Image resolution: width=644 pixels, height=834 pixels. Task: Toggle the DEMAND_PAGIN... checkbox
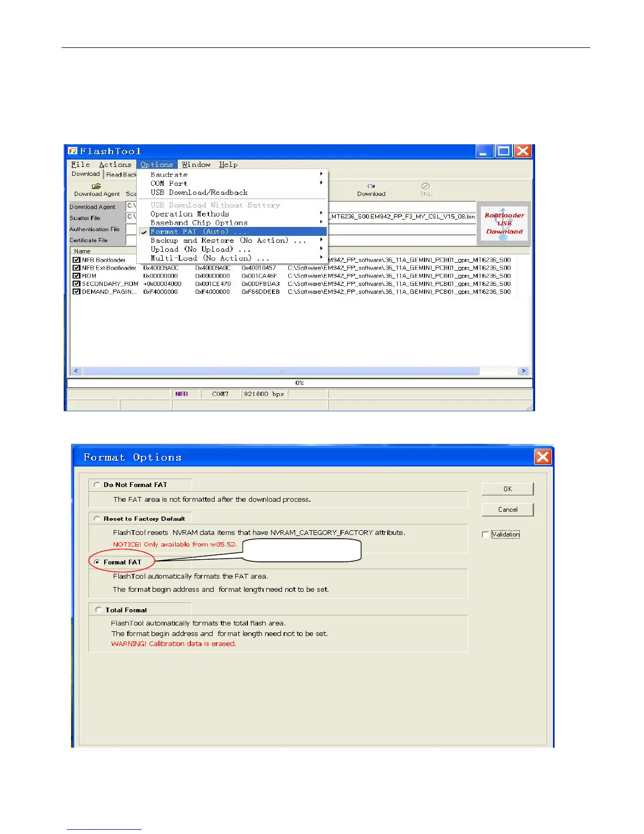76,292
